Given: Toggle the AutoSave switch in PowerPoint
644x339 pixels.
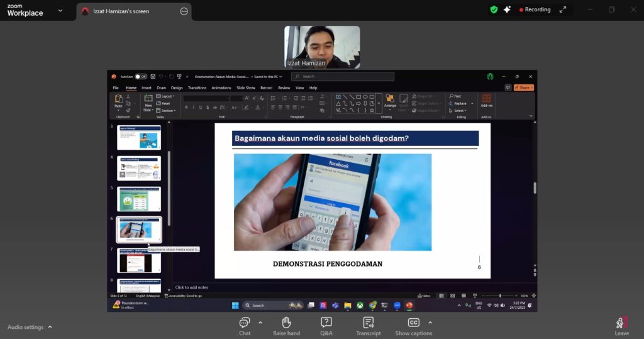Looking at the screenshot, I should click(141, 76).
